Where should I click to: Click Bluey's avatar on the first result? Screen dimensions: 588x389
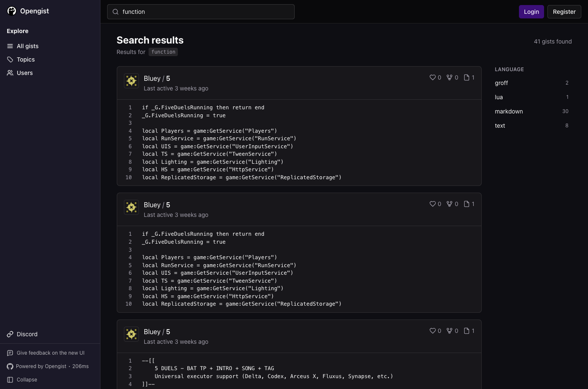click(131, 81)
